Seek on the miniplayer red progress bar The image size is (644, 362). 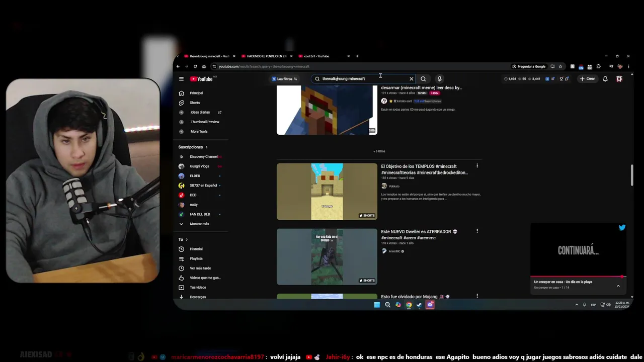pos(578,277)
